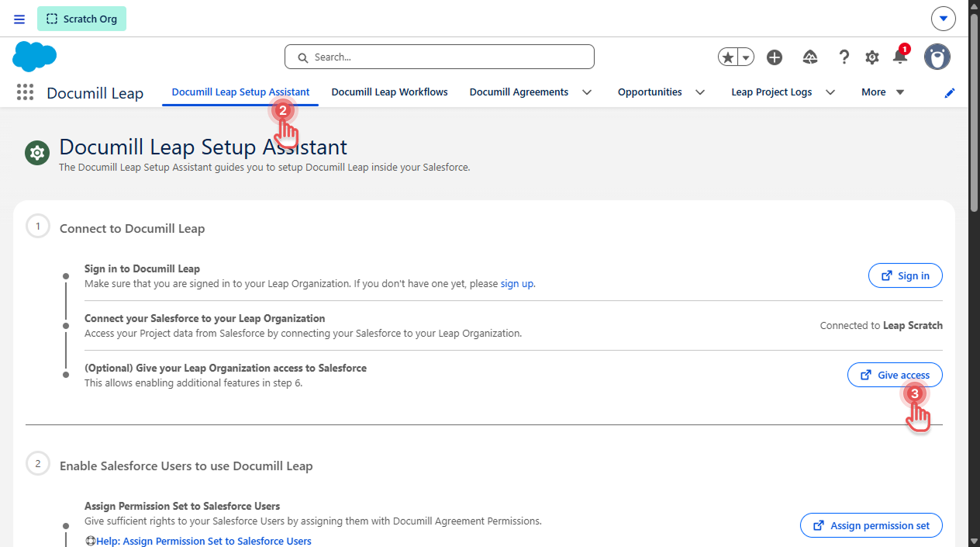Click the Favorites star icon
Screen dimensions: 980x547
coord(727,57)
